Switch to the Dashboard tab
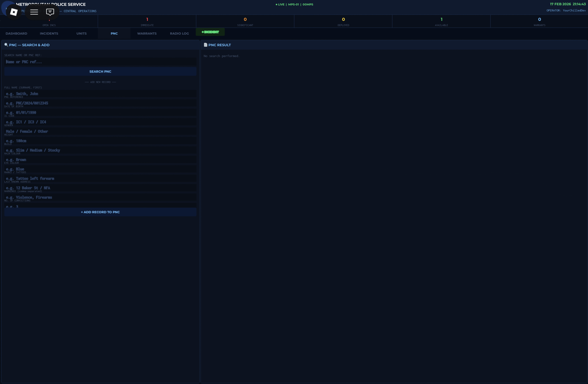Viewport: 588px width, 384px height. click(16, 34)
